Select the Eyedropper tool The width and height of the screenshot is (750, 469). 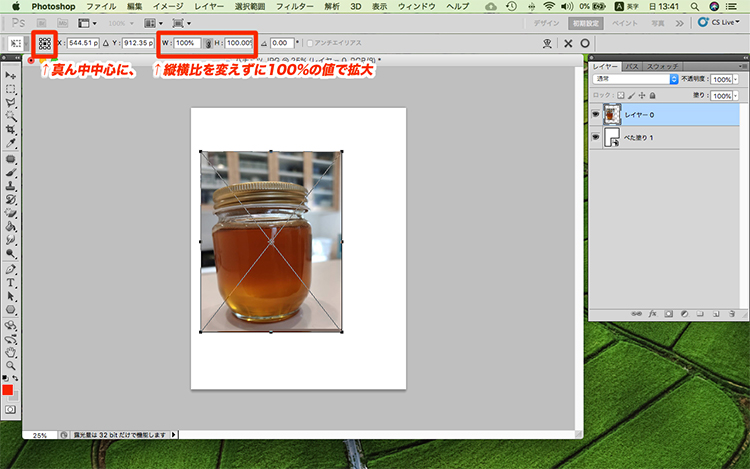click(11, 143)
